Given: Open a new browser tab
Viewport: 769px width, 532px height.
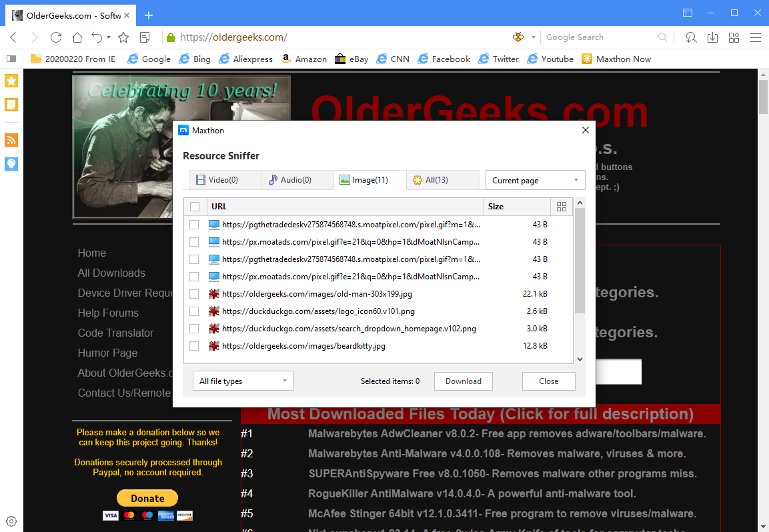Looking at the screenshot, I should (x=149, y=16).
